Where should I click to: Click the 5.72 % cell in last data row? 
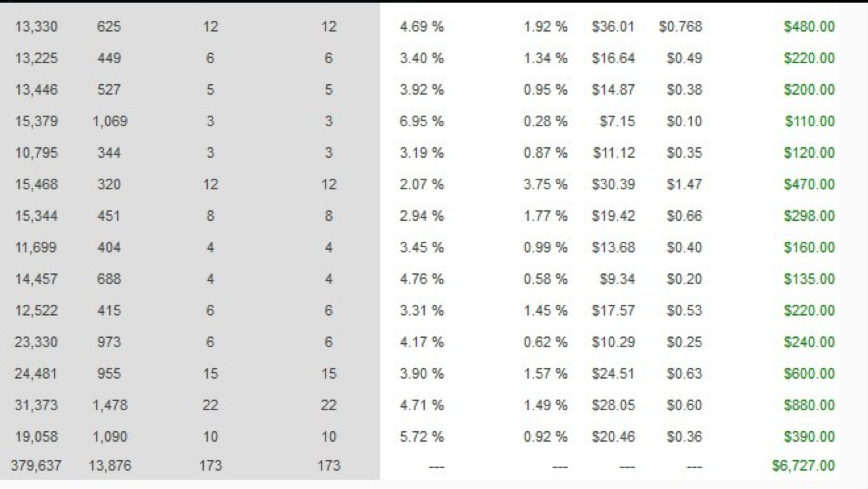click(422, 437)
